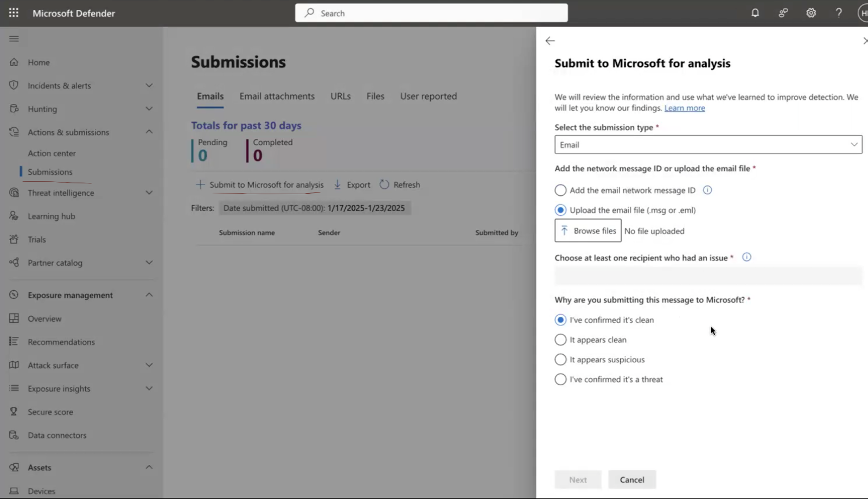Open the submission type Email dropdown
Image resolution: width=868 pixels, height=499 pixels.
[x=708, y=145]
